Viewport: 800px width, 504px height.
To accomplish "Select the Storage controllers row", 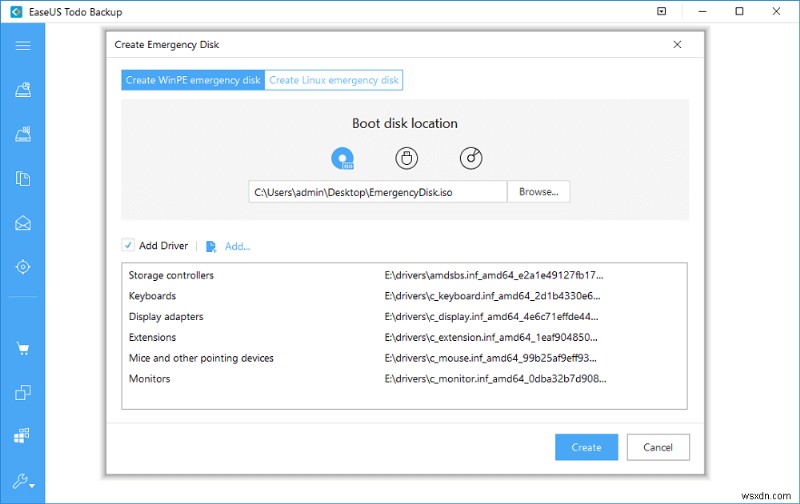I will click(404, 275).
